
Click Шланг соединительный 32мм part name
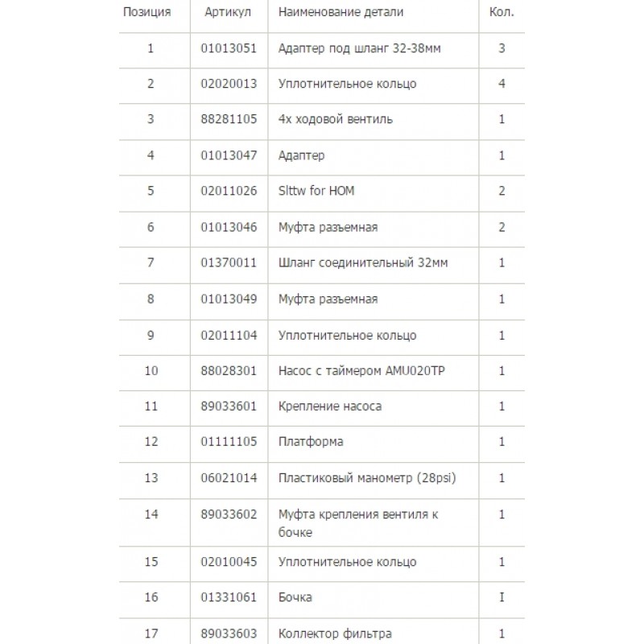(352, 262)
